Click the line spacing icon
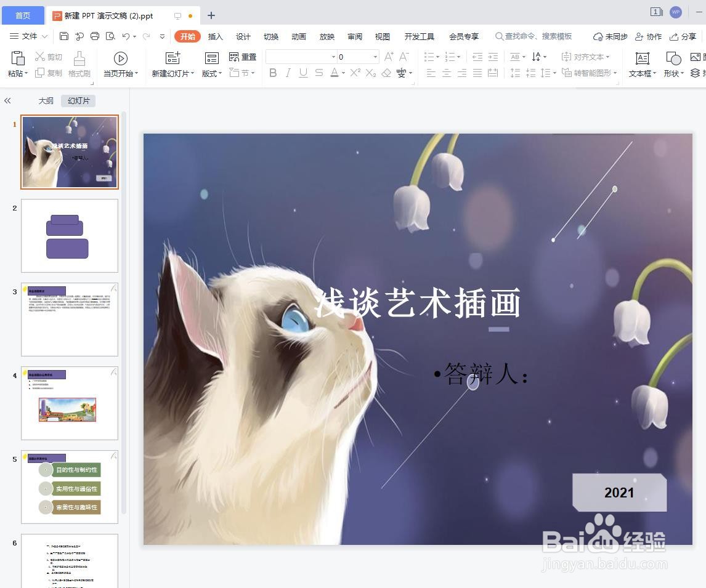 tap(548, 73)
